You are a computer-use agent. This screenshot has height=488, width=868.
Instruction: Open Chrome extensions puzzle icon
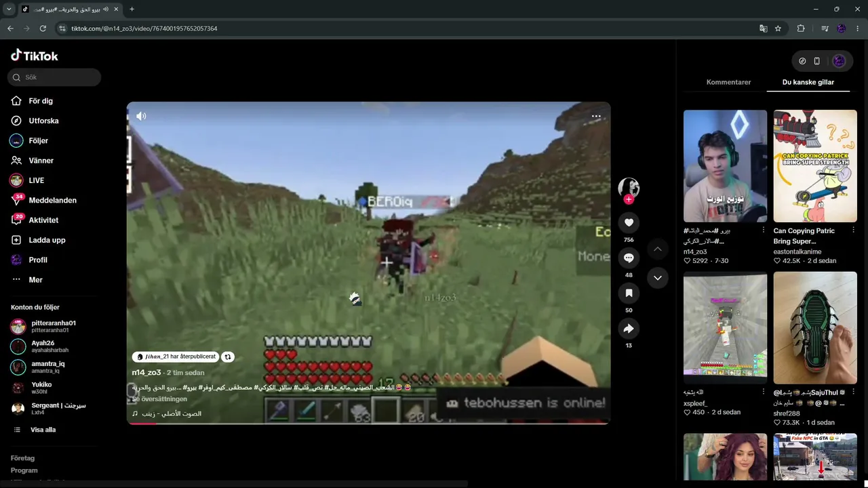801,28
